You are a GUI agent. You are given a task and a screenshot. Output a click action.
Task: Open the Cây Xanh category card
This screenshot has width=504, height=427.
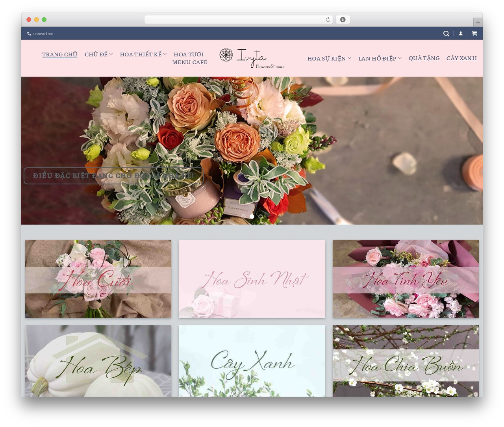[252, 361]
